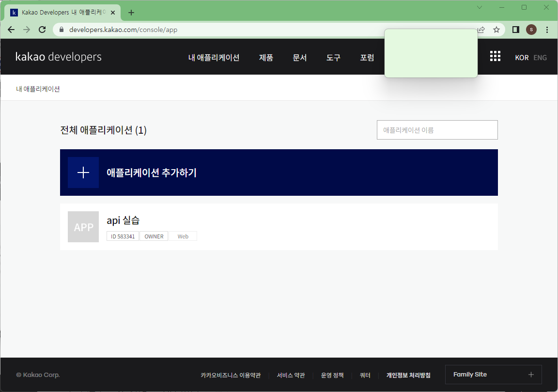Image resolution: width=558 pixels, height=392 pixels.
Task: Click the kakao developers logo
Action: point(58,57)
